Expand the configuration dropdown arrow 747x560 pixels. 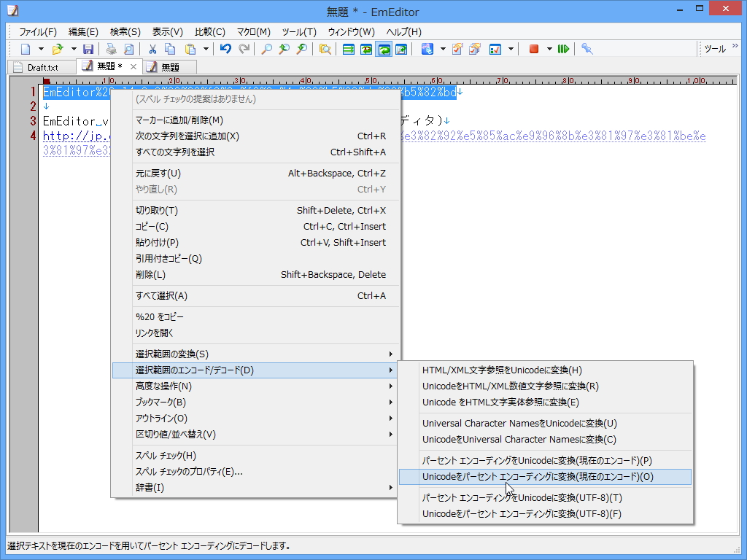point(443,49)
